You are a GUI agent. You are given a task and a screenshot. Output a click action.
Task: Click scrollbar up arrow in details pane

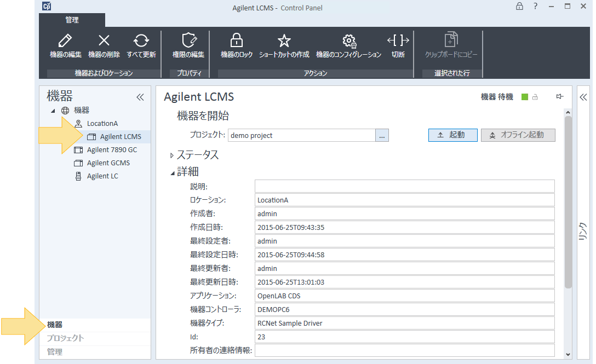tap(568, 112)
